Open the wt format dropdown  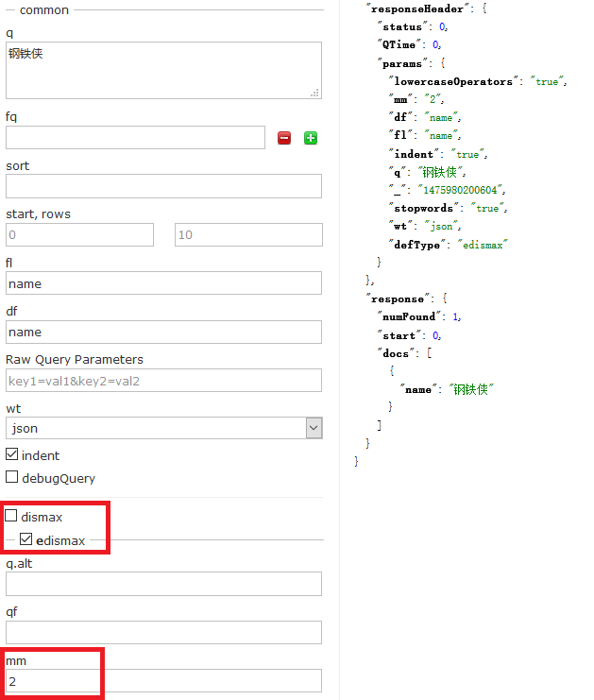163,428
